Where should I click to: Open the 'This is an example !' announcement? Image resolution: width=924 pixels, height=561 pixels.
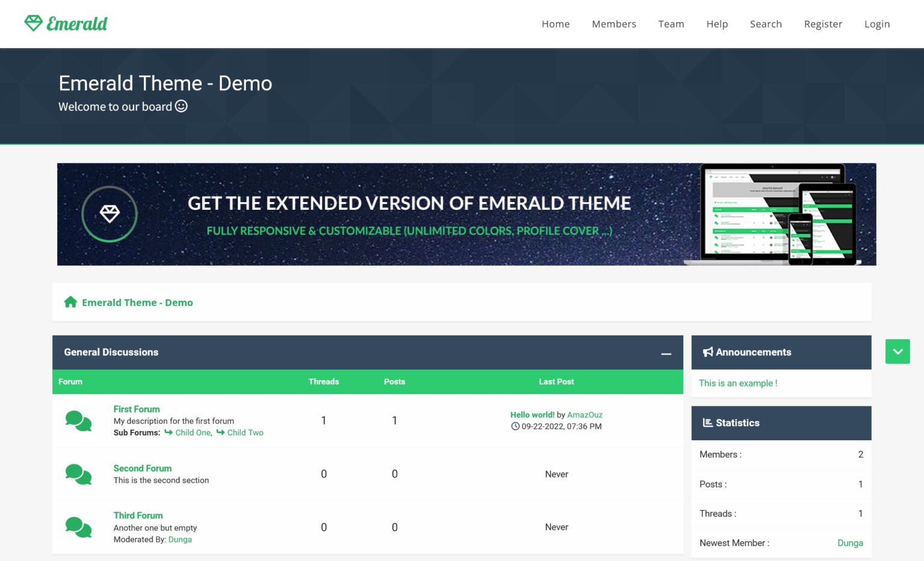(x=738, y=383)
